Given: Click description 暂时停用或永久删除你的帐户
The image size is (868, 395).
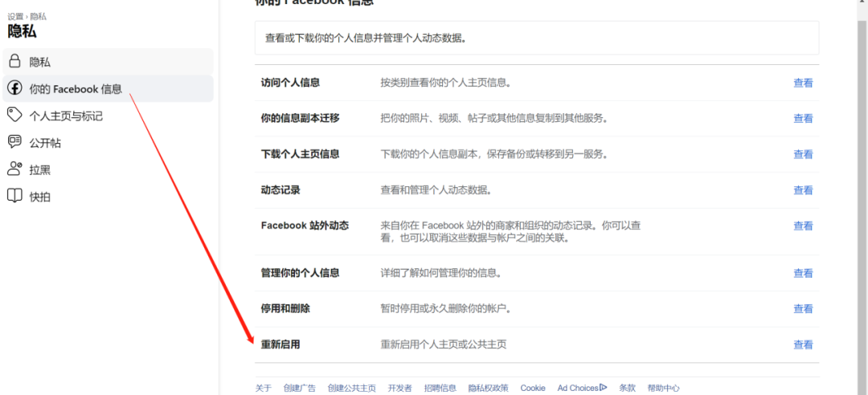Looking at the screenshot, I should click(445, 309).
